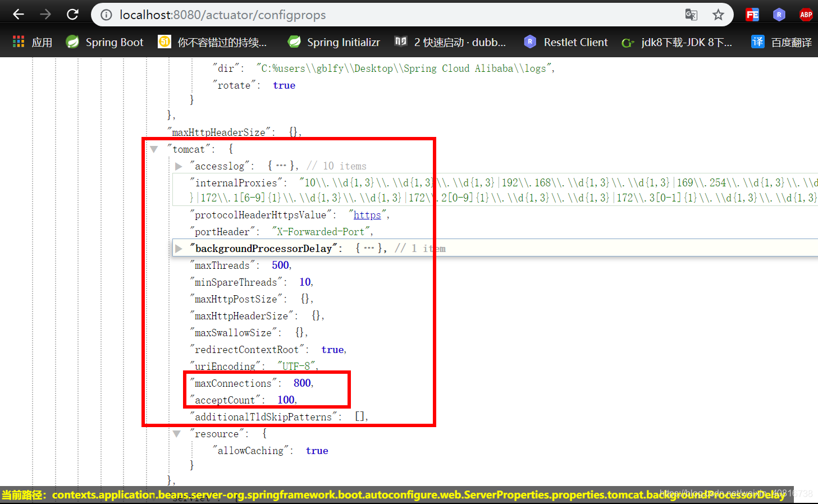This screenshot has height=504, width=818.
Task: Click the "maxConnections" key
Action: pos(233,383)
